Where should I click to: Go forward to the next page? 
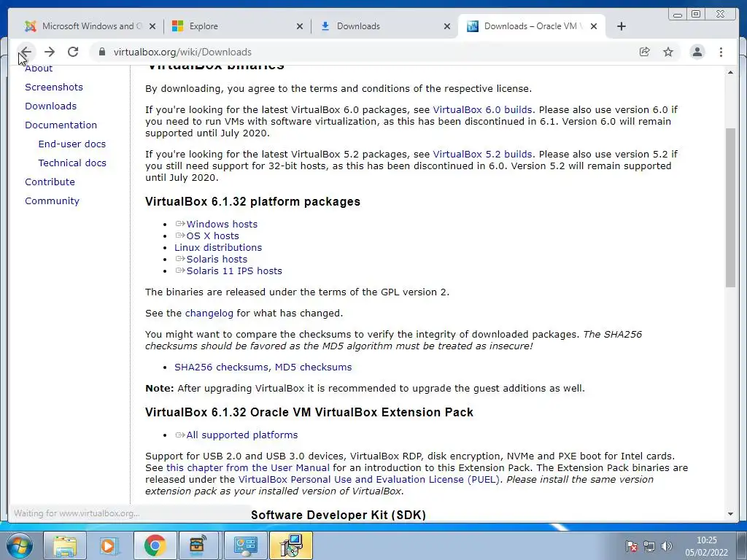(50, 52)
